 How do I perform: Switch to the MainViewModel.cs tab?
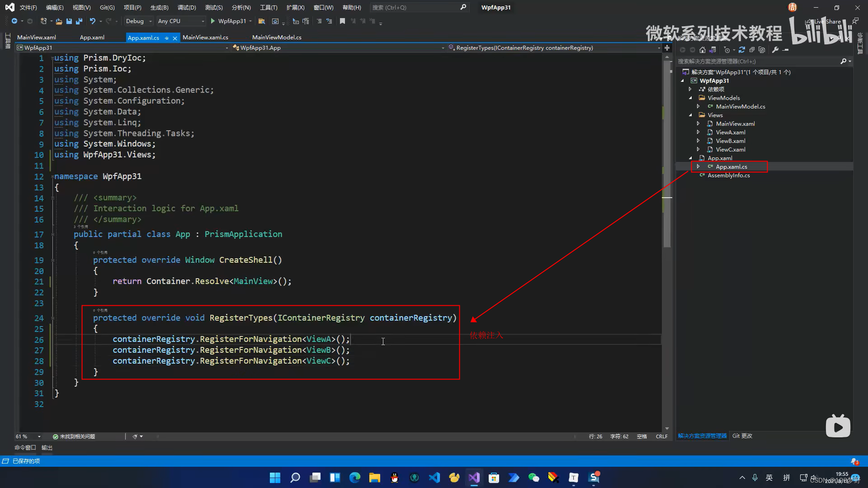click(x=277, y=38)
